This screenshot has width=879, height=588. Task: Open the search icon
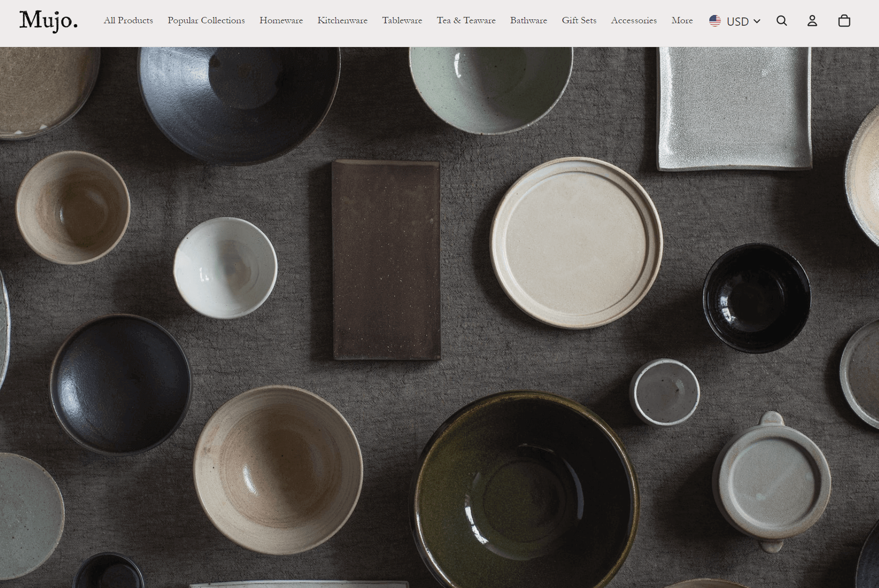(782, 21)
